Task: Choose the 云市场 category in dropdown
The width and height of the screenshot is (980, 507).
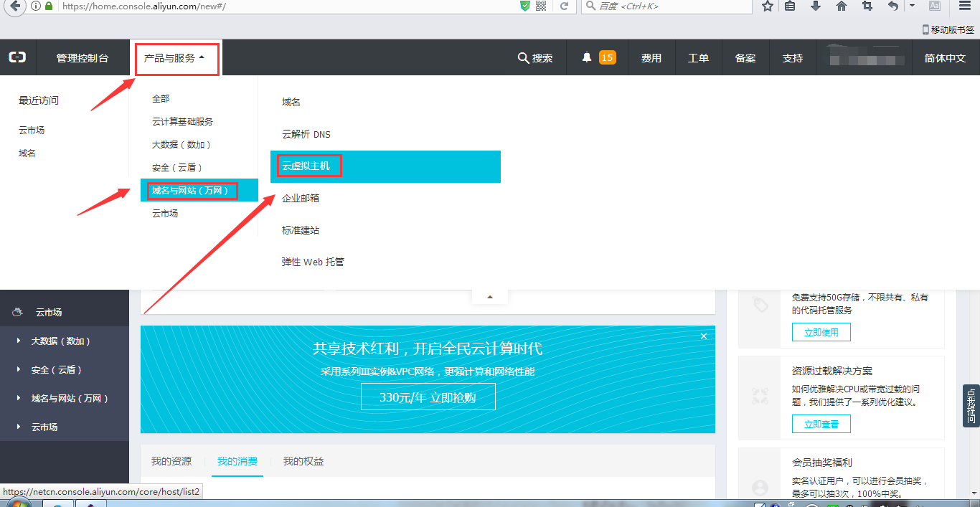Action: 165,214
